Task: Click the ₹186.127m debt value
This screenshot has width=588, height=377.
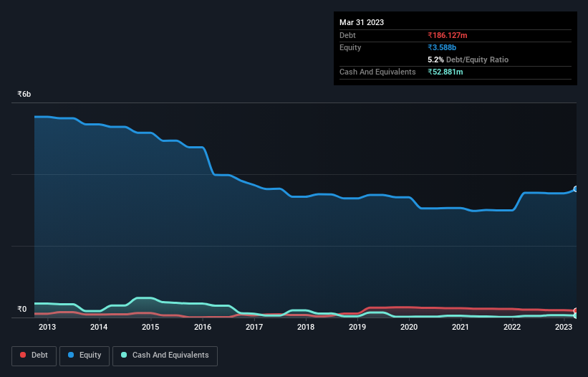Action: [x=448, y=35]
